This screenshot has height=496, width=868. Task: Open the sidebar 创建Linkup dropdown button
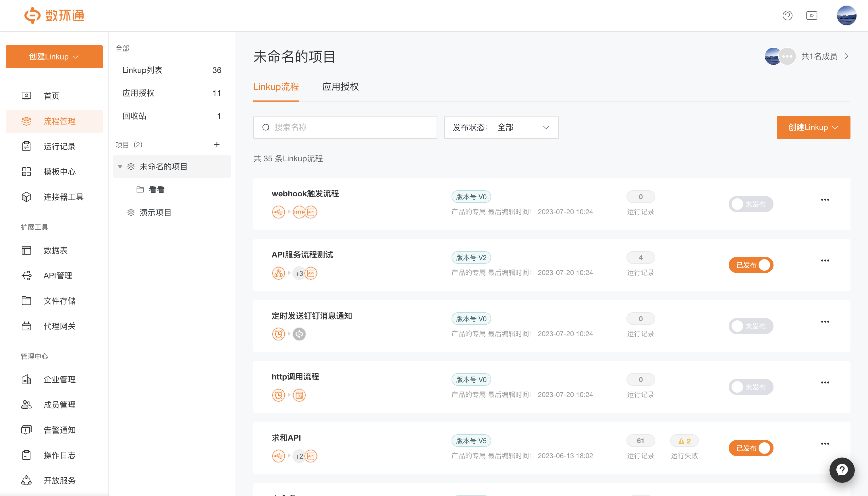pyautogui.click(x=54, y=57)
